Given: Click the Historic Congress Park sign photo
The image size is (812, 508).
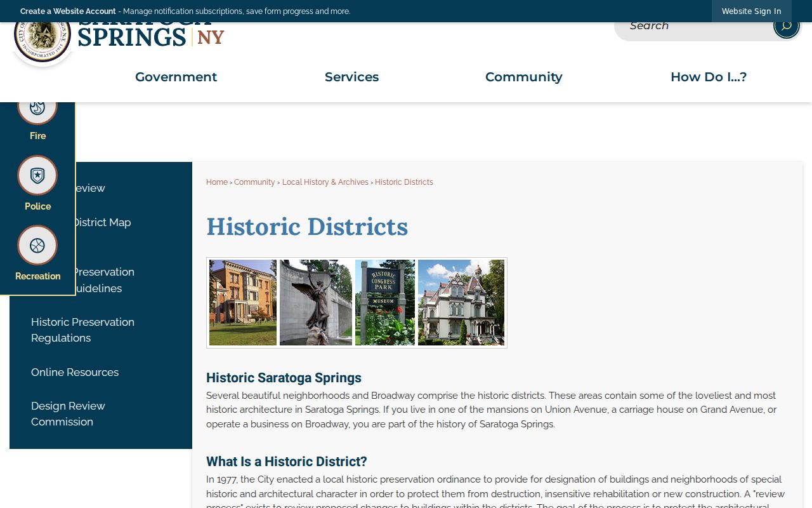Looking at the screenshot, I should (x=385, y=303).
